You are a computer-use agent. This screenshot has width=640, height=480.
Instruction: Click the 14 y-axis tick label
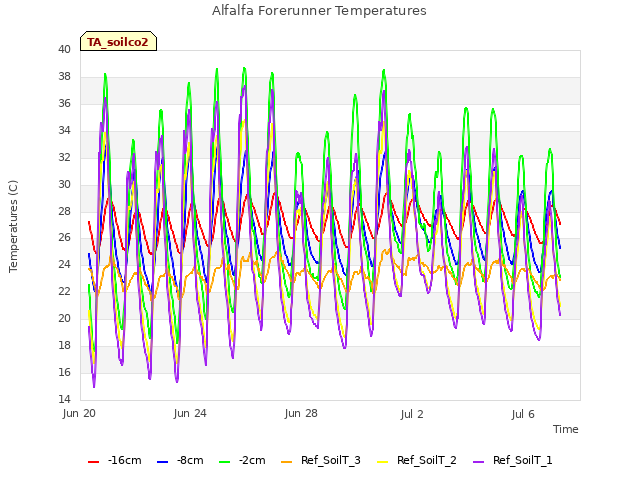[64, 399]
